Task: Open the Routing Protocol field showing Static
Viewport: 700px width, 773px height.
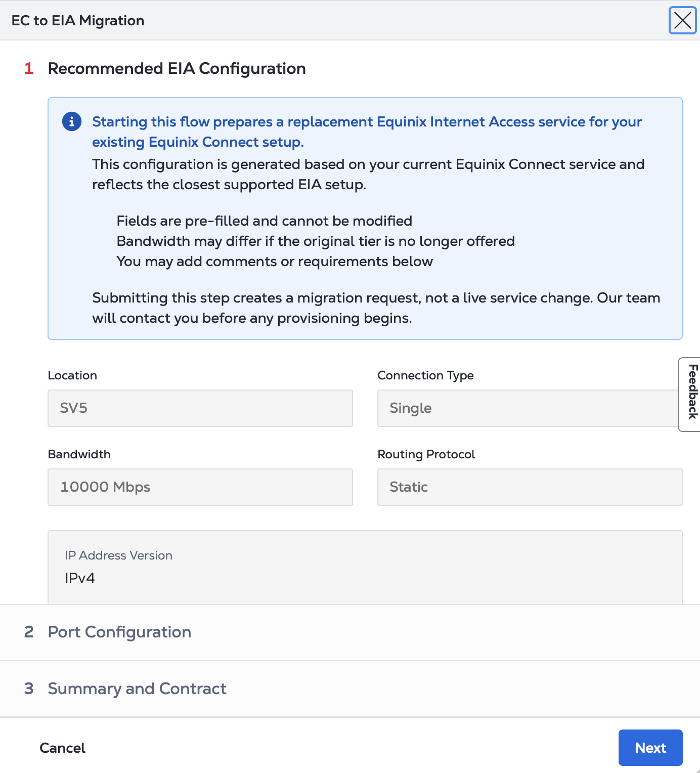Action: click(x=530, y=487)
